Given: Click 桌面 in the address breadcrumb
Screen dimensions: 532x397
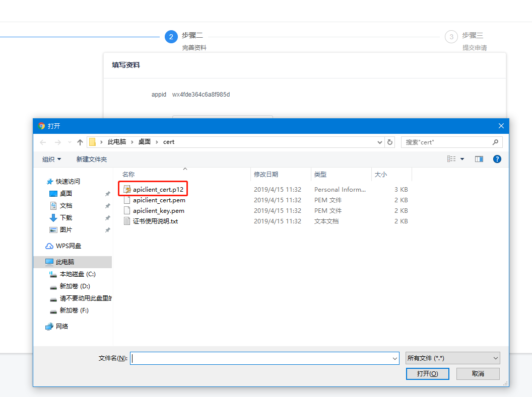Looking at the screenshot, I should pyautogui.click(x=145, y=142).
